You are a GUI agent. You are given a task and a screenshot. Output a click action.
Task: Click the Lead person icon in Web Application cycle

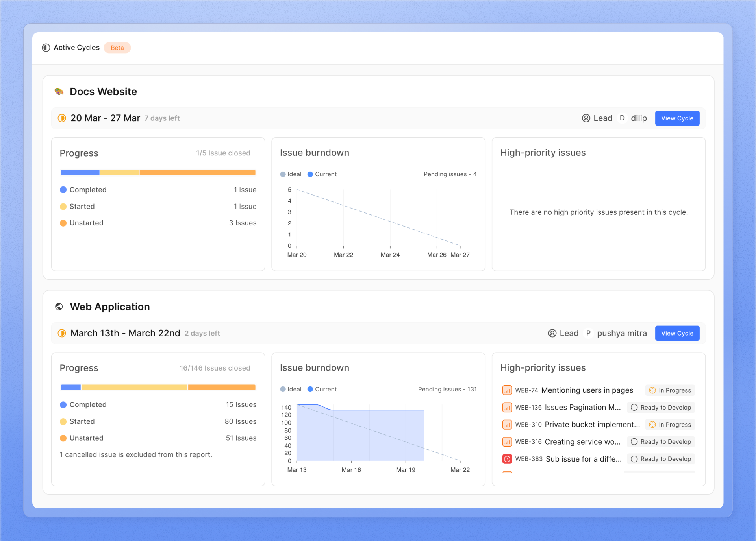click(x=552, y=333)
